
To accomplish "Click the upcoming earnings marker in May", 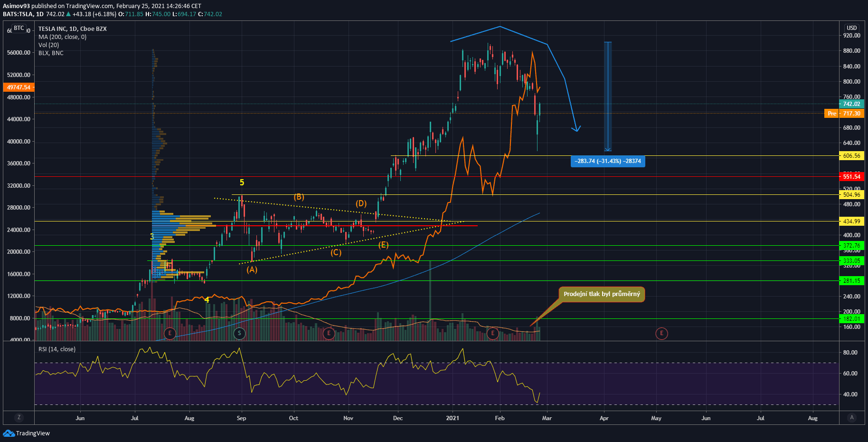I will (x=661, y=333).
